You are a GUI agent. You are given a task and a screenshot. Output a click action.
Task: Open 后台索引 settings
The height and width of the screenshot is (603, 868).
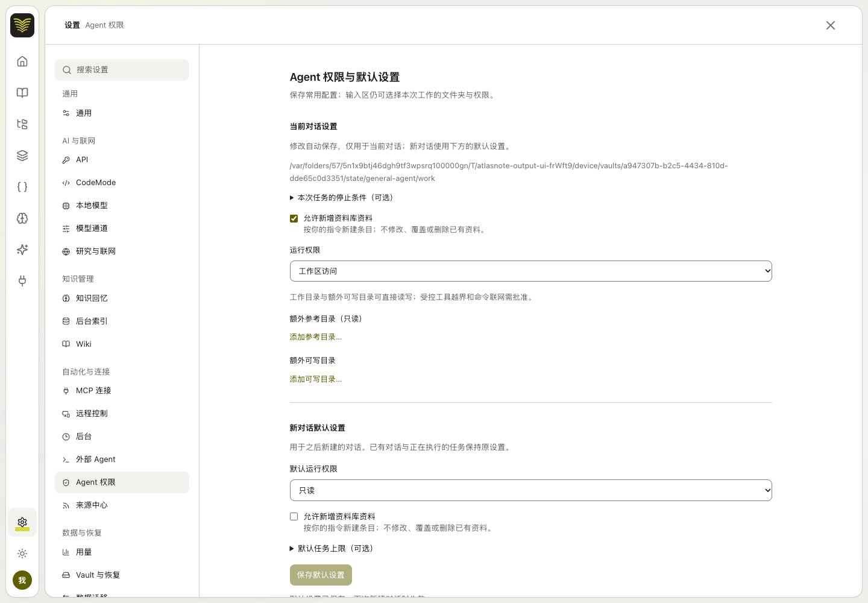(x=122, y=321)
